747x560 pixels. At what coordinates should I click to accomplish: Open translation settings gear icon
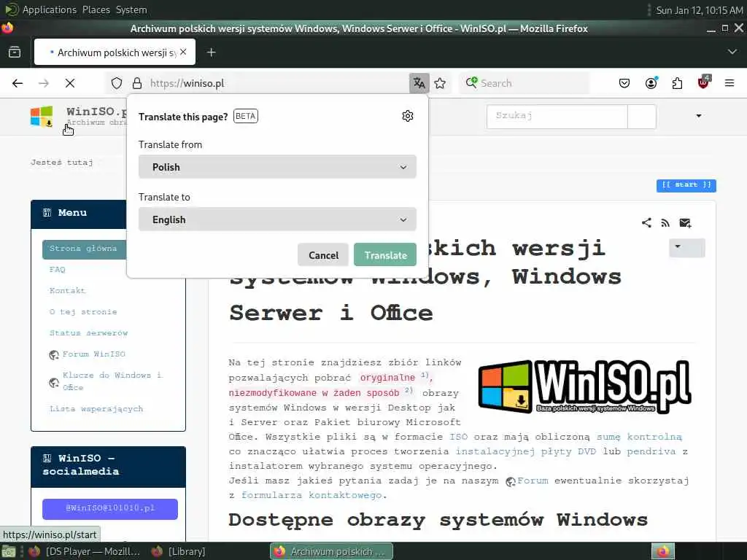point(407,116)
